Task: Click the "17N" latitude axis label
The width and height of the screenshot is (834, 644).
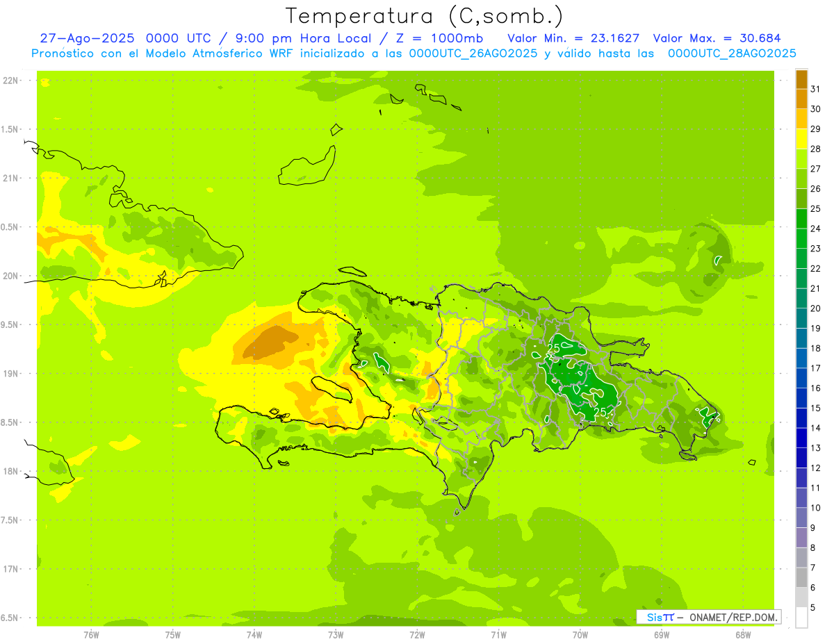Action: pos(11,569)
